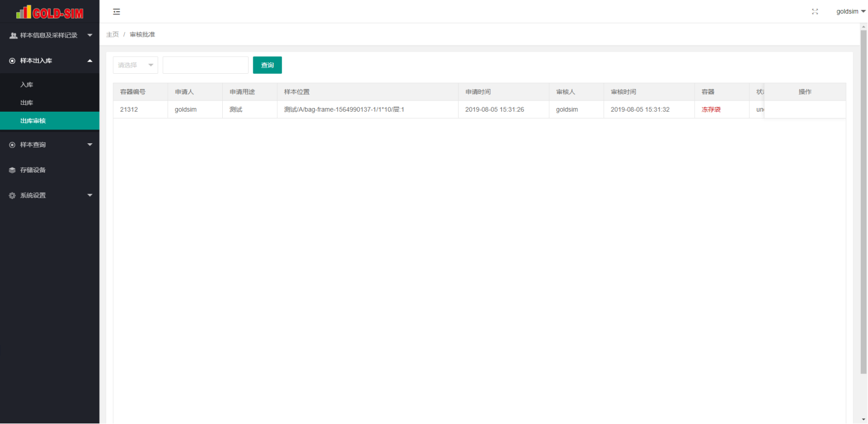Click the green 查询 button
This screenshot has height=424, width=868.
point(267,65)
